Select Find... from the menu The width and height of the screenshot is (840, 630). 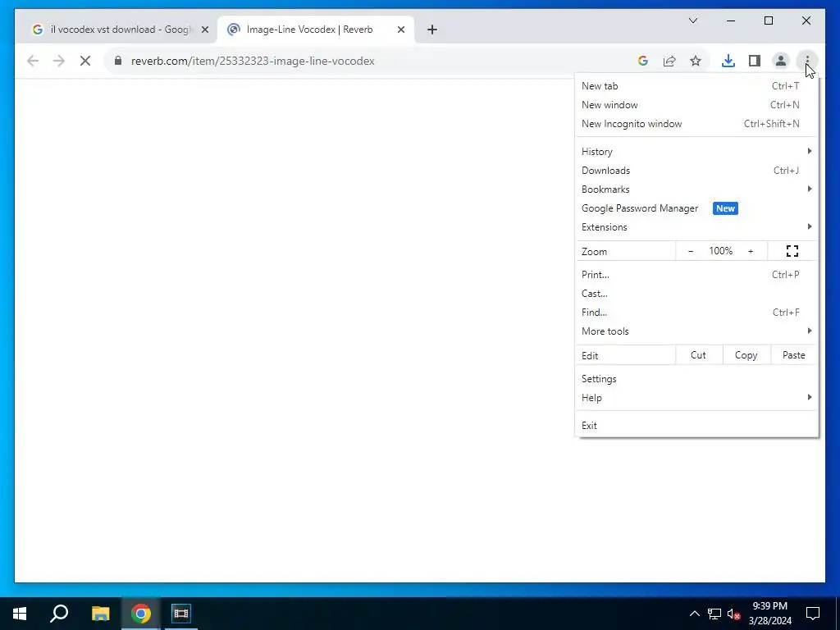pos(696,312)
